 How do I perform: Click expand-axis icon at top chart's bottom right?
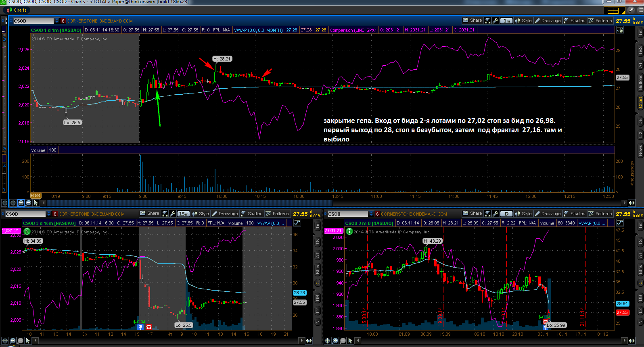coord(631,203)
